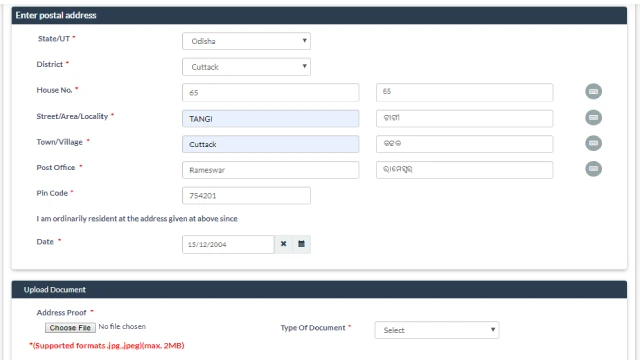
Task: Open the Type Of Document dropdown
Action: click(437, 330)
